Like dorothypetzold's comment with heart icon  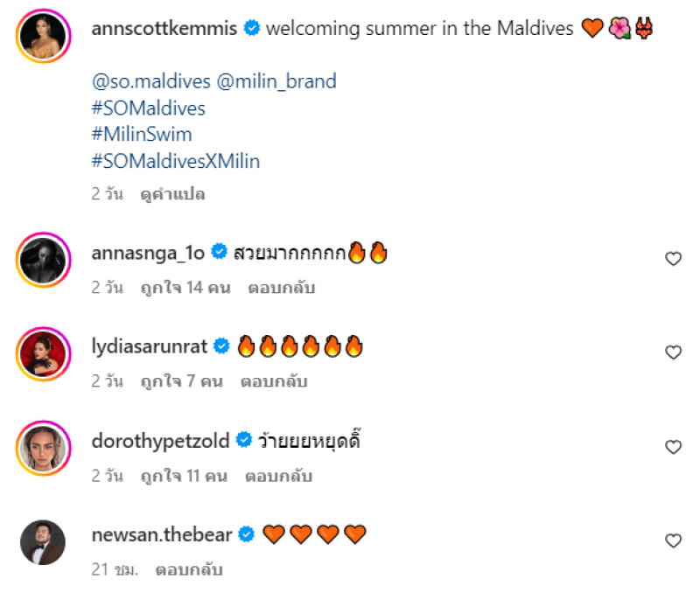[673, 447]
